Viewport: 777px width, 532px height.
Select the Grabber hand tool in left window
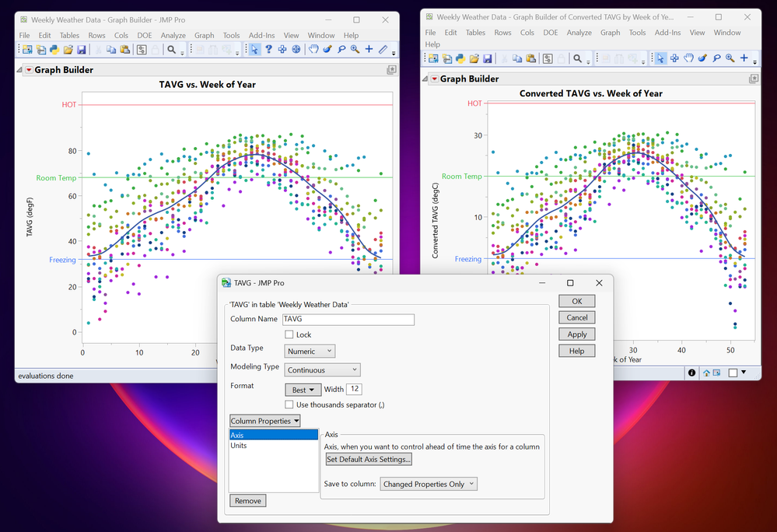(x=313, y=50)
